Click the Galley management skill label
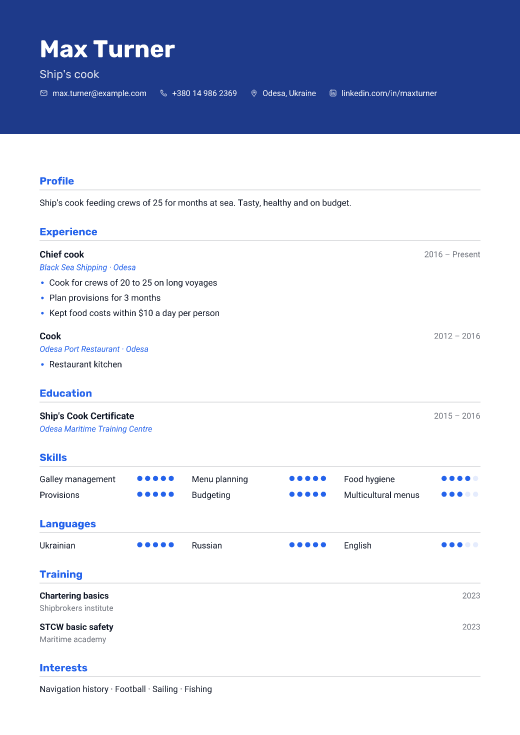The image size is (520, 735). [x=77, y=479]
